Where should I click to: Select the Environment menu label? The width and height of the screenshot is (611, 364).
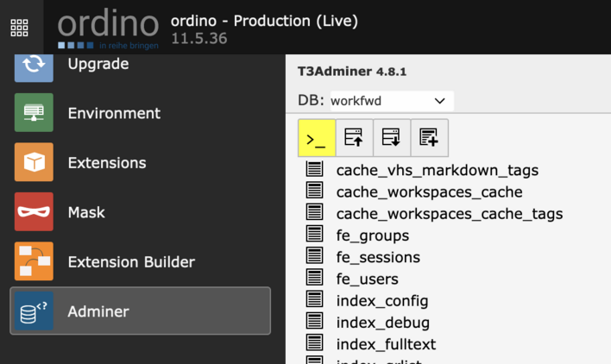[x=114, y=113]
